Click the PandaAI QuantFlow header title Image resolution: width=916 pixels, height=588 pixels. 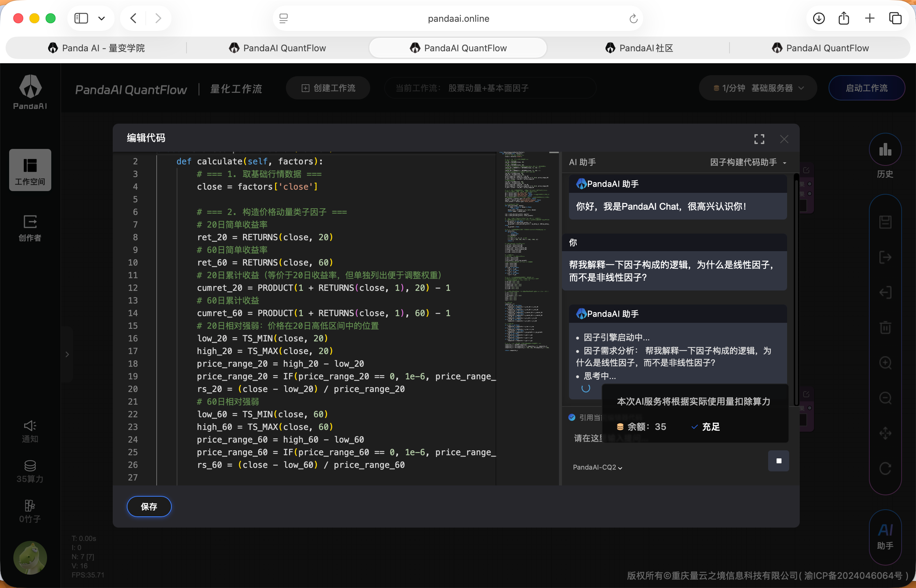click(x=131, y=89)
